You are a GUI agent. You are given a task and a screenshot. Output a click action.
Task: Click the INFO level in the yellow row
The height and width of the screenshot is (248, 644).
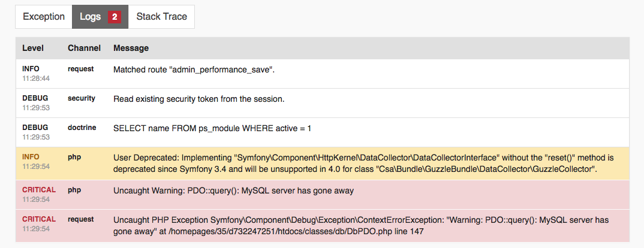click(x=31, y=157)
